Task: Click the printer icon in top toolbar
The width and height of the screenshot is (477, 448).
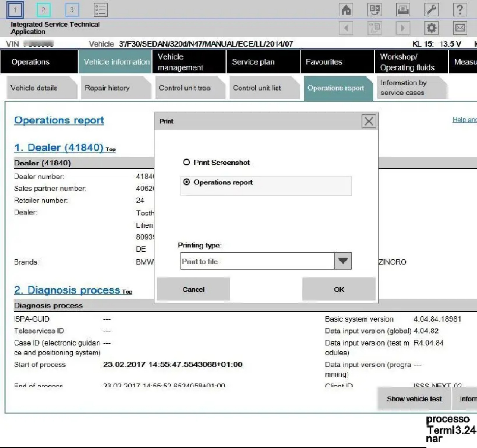Action: tap(403, 10)
